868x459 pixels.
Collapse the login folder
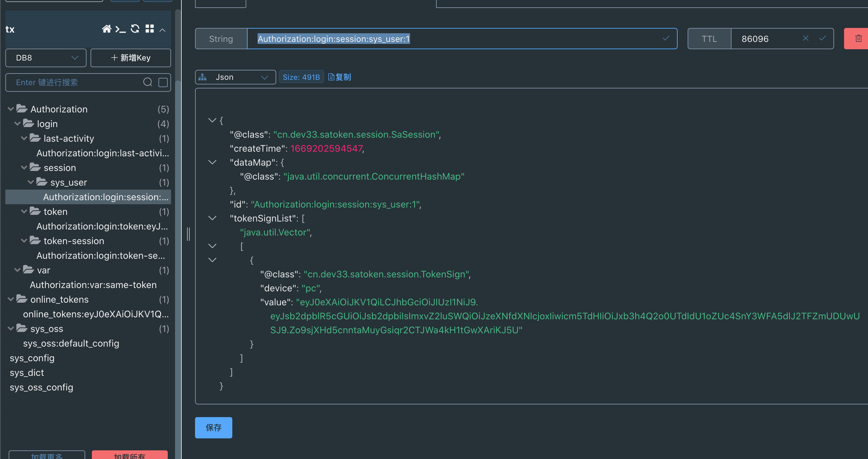point(17,124)
